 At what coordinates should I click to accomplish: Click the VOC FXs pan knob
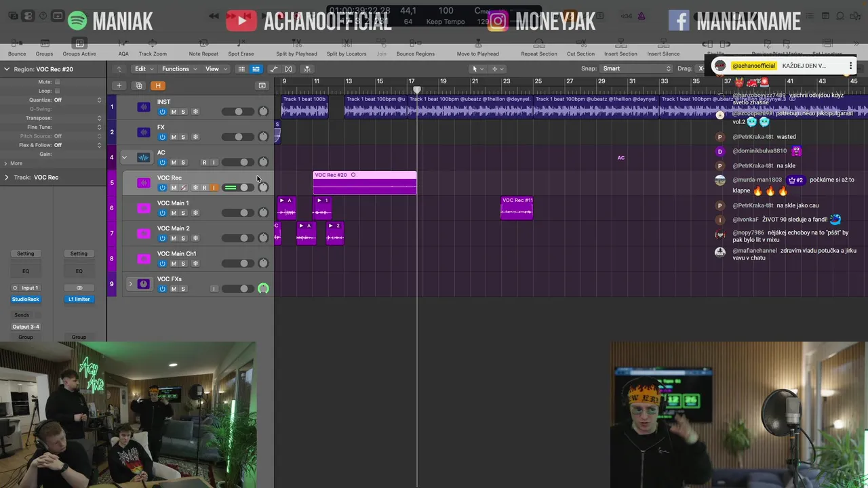(263, 289)
